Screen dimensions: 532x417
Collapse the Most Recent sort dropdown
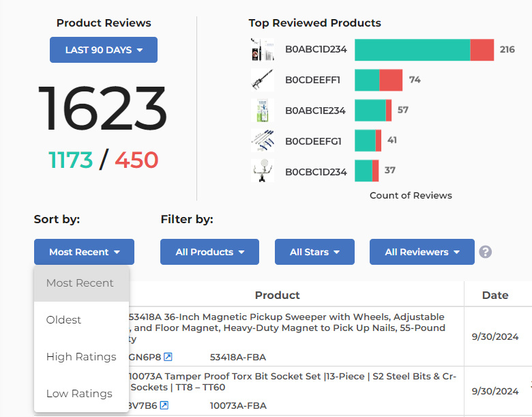(84, 252)
